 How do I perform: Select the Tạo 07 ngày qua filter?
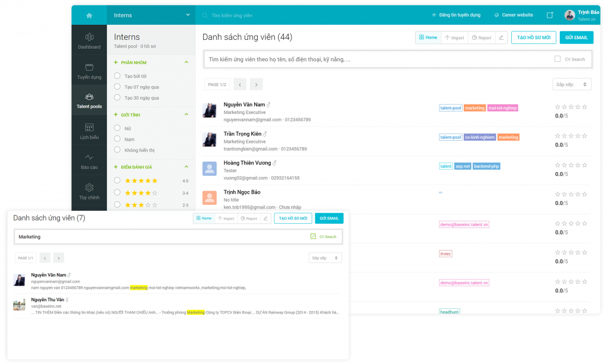(118, 87)
